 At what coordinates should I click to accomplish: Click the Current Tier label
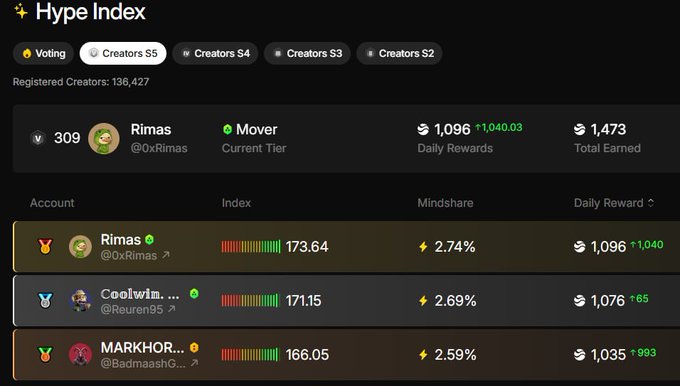coord(254,148)
